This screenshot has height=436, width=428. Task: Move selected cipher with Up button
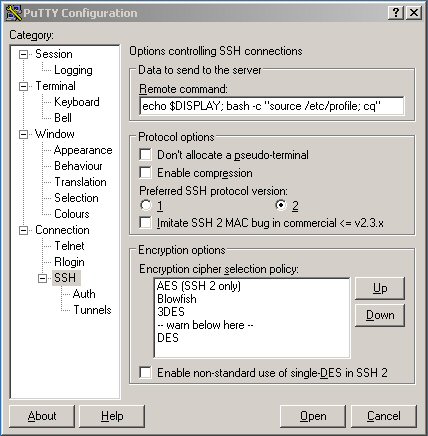[x=380, y=288]
